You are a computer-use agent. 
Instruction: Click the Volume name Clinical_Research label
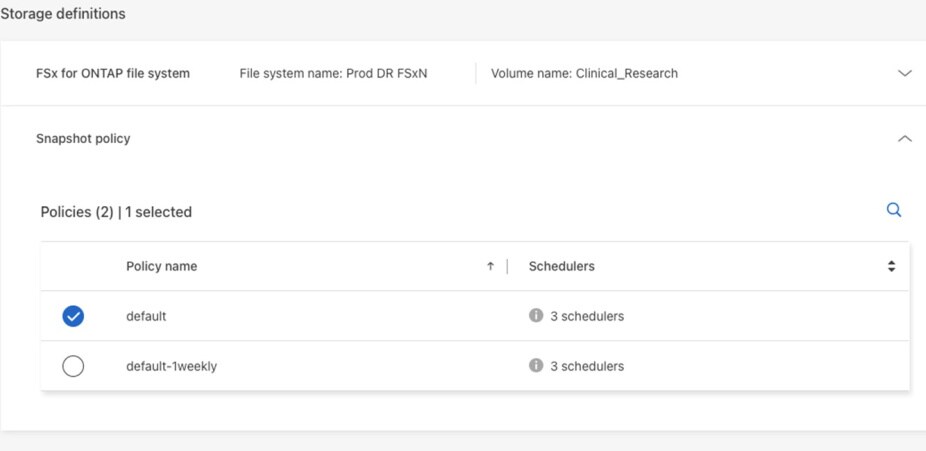[x=584, y=73]
